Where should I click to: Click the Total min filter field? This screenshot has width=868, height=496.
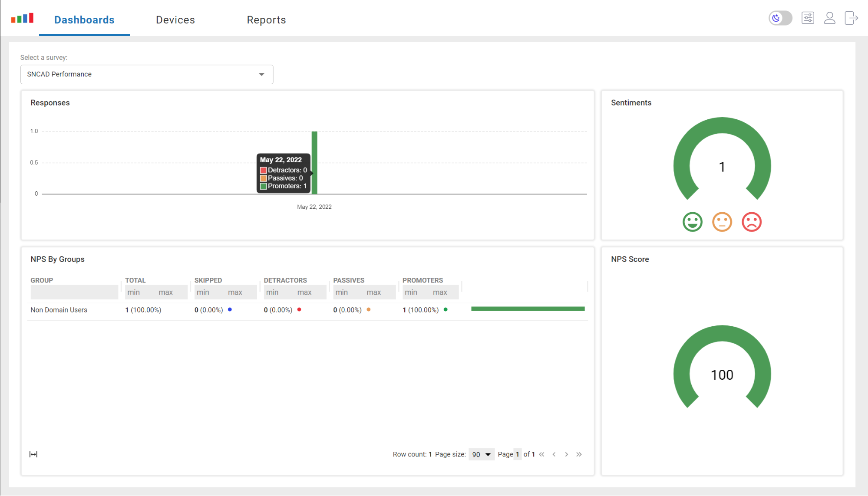(x=140, y=292)
